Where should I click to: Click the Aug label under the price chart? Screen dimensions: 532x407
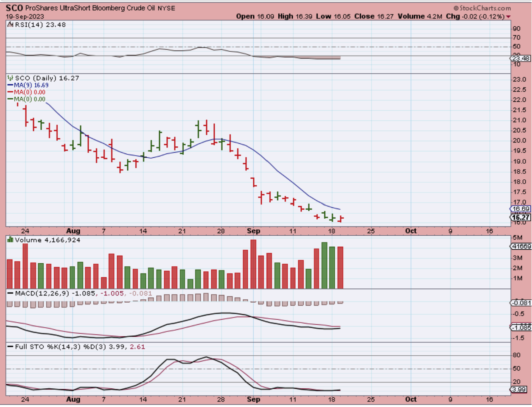click(73, 231)
